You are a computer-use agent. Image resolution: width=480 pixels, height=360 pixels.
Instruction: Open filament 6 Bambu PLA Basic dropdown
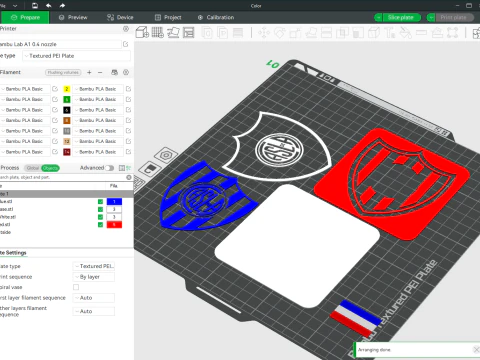click(x=98, y=110)
